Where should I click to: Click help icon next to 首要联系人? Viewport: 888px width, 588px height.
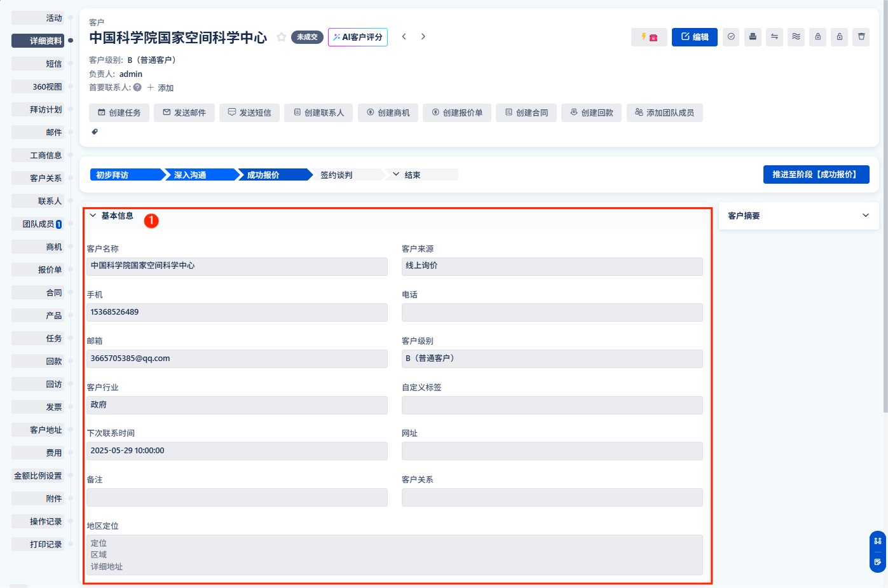click(x=137, y=87)
